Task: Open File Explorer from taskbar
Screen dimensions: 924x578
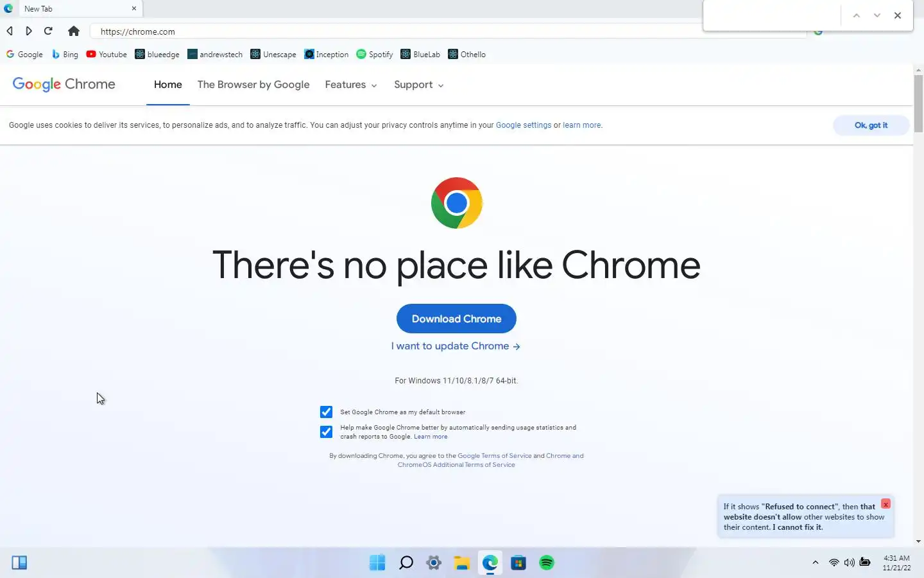Action: 462,563
